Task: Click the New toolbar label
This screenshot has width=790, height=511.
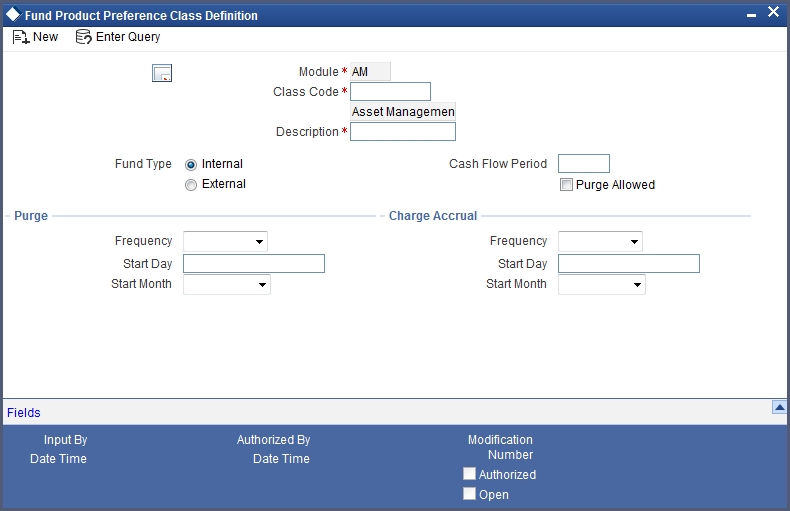Action: pos(45,37)
